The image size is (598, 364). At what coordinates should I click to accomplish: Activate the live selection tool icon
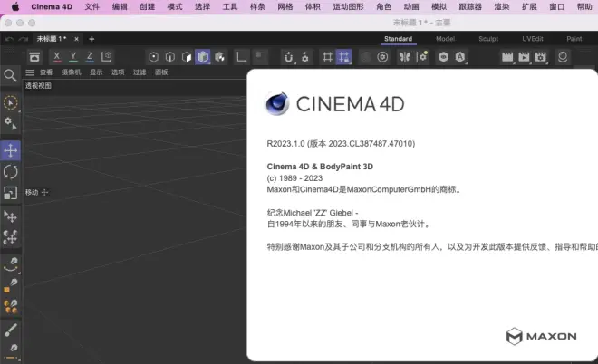[x=11, y=103]
